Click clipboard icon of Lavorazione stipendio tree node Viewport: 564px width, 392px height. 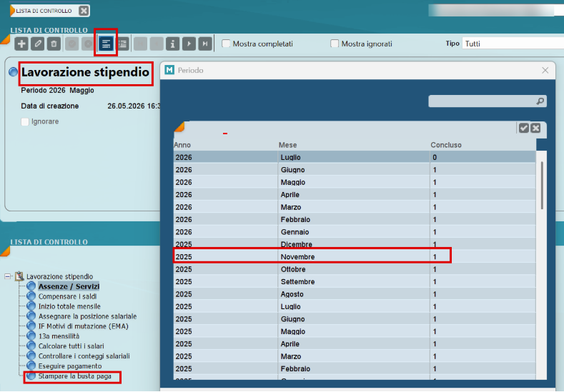tap(19, 276)
